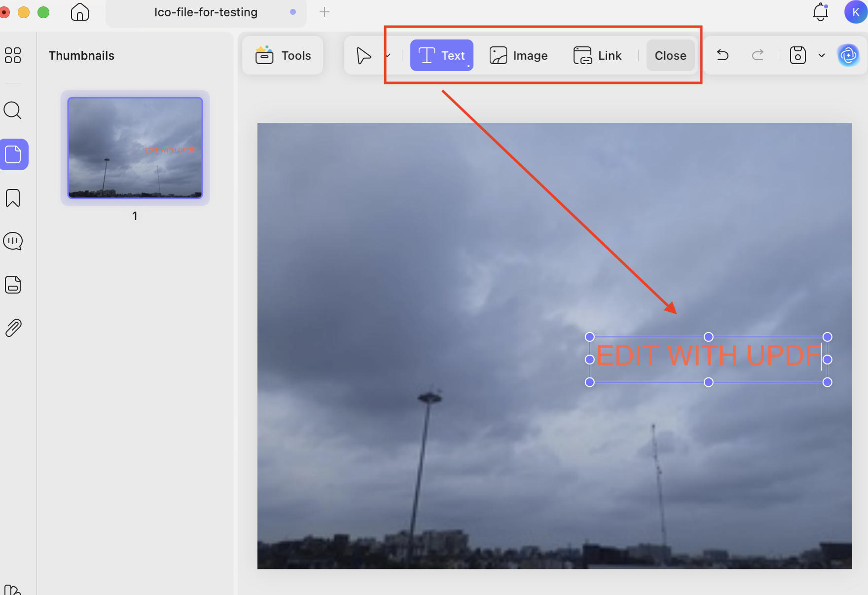
Task: Open the Ico-file-for-testing tab
Action: [x=206, y=12]
